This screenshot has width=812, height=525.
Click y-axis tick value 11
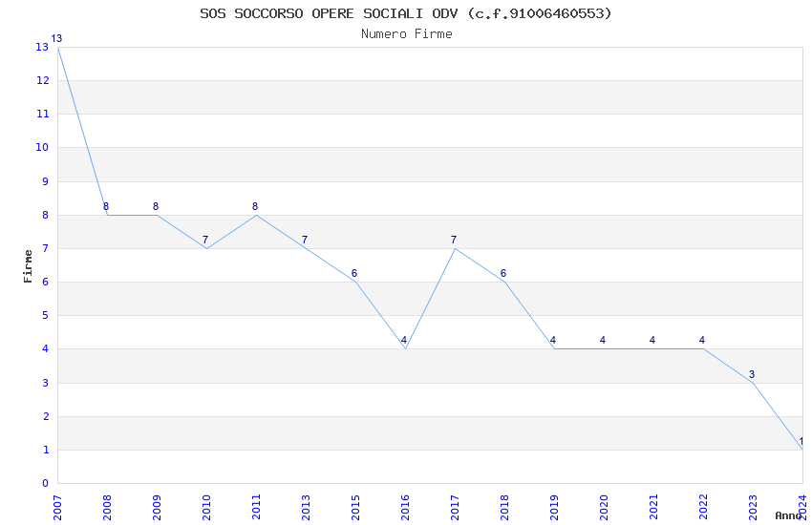(42, 114)
